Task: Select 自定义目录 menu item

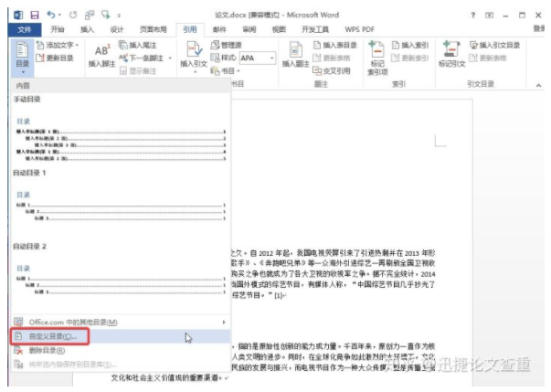Action: 121,336
